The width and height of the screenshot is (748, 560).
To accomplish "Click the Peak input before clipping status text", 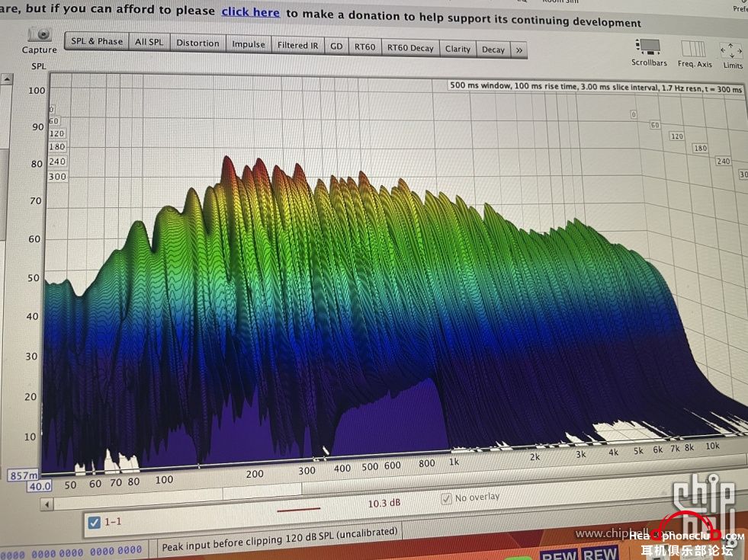I will [280, 539].
